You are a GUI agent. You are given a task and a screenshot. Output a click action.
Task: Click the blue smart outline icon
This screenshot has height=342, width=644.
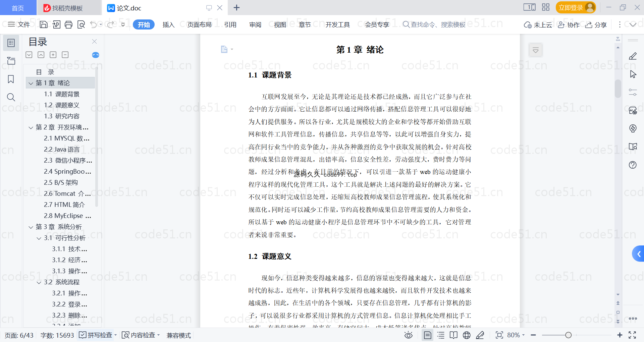(96, 55)
